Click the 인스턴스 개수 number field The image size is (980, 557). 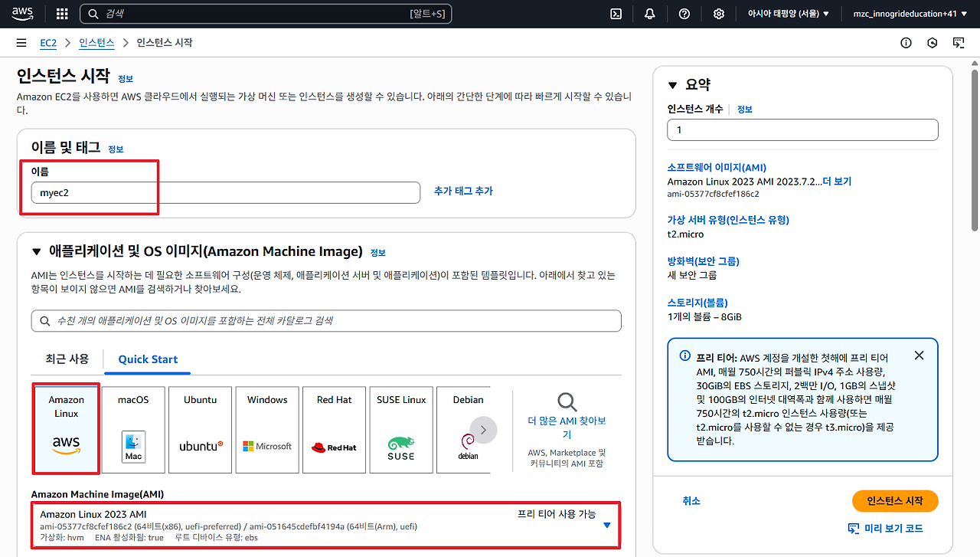coord(802,130)
